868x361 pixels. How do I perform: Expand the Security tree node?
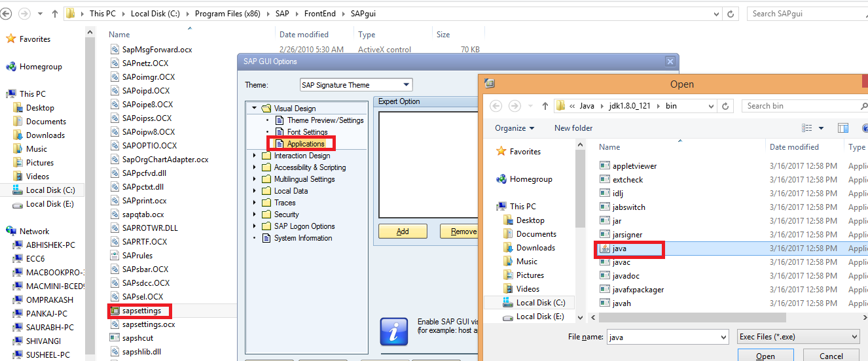pyautogui.click(x=255, y=215)
